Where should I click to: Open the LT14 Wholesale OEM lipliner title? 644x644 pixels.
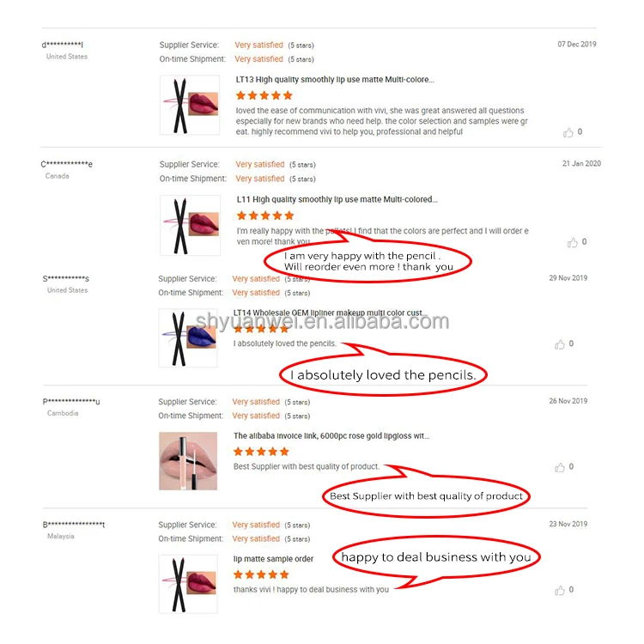pos(331,313)
